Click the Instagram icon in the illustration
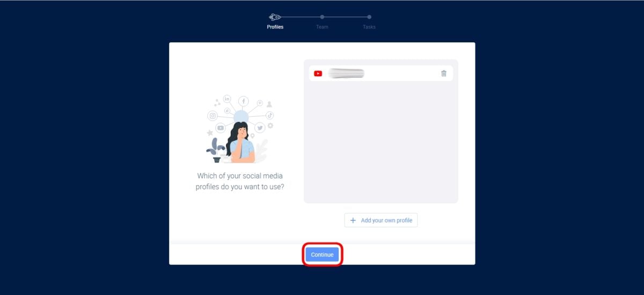This screenshot has height=295, width=644. [x=213, y=116]
